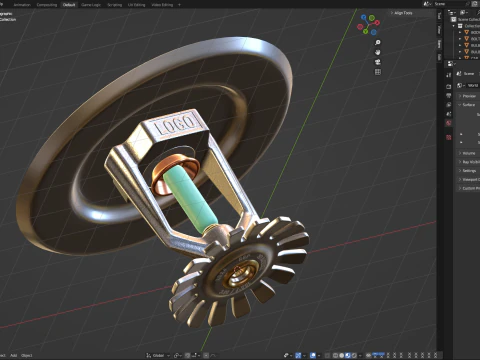Click the blue Z axis on navigation gizmo
Image resolution: width=480 pixels, height=360 pixels.
click(364, 17)
